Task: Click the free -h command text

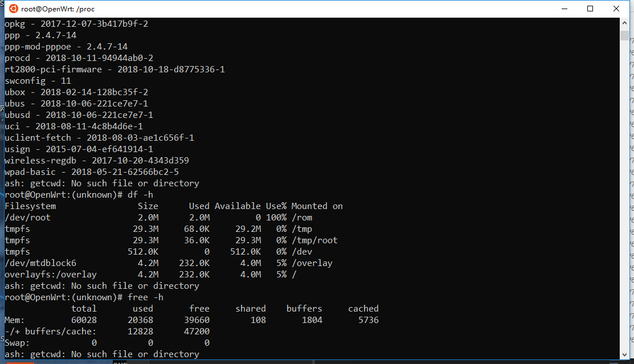Action: 146,297
